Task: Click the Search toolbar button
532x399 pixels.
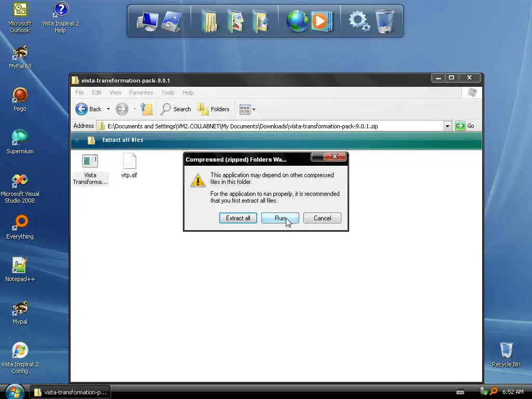Action: click(176, 109)
